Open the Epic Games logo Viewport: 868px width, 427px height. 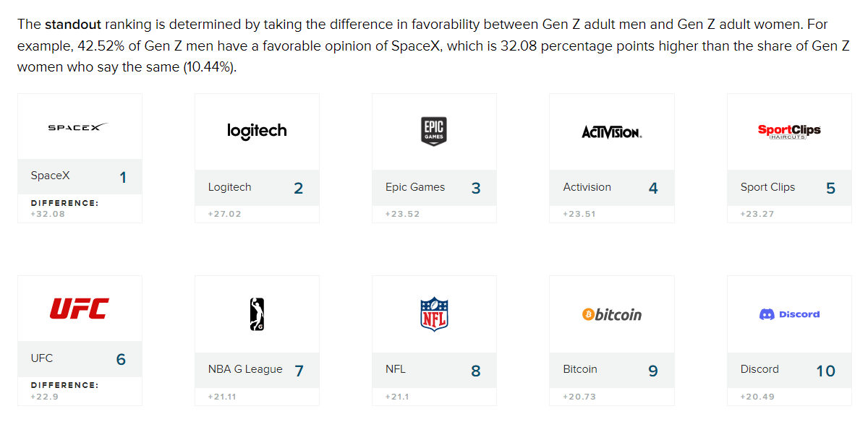point(434,131)
